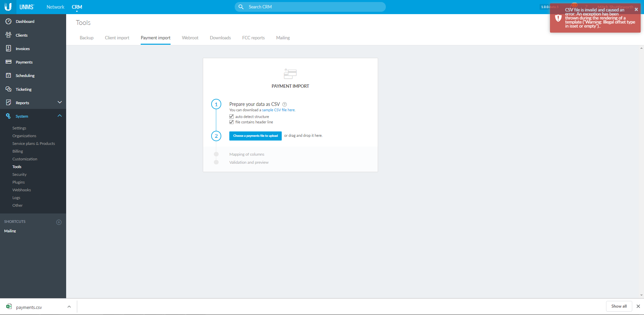The height and width of the screenshot is (315, 644).
Task: Open Clients via its sidebar icon
Action: click(8, 35)
